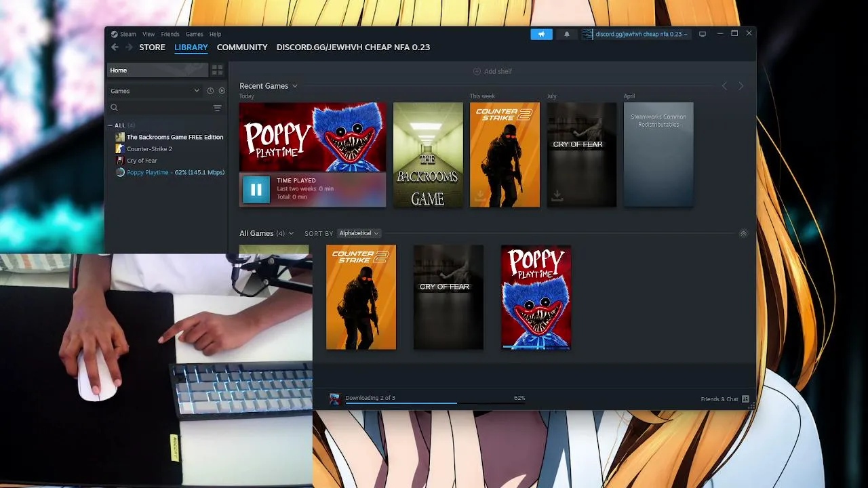Click the account avatar in the title bar
The height and width of the screenshot is (488, 868).
pyautogui.click(x=587, y=34)
